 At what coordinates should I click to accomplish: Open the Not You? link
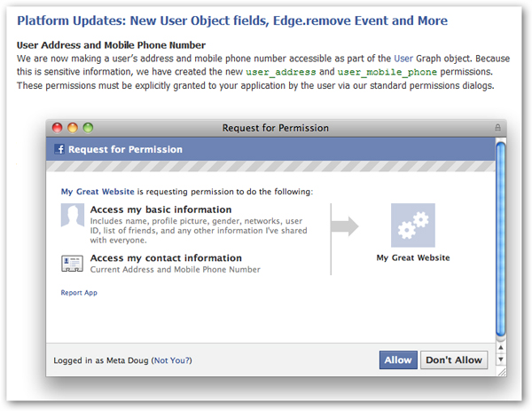[x=173, y=360]
